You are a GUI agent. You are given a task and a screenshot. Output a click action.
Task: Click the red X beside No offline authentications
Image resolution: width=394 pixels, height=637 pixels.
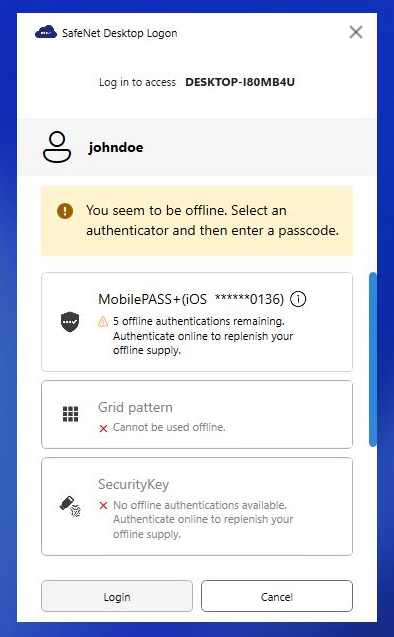pos(103,505)
